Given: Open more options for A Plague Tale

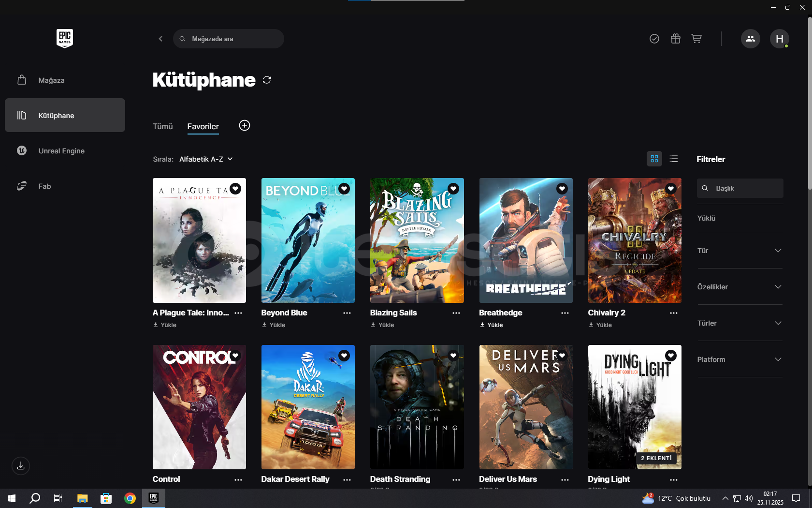Looking at the screenshot, I should (x=238, y=313).
